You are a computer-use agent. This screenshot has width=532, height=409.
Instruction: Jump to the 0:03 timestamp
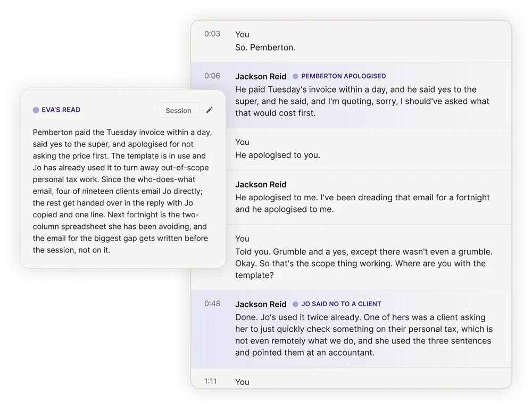pyautogui.click(x=212, y=34)
